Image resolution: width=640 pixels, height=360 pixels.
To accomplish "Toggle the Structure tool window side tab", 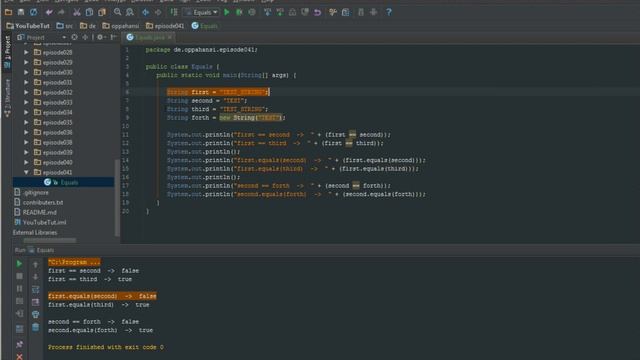I will (x=7, y=98).
